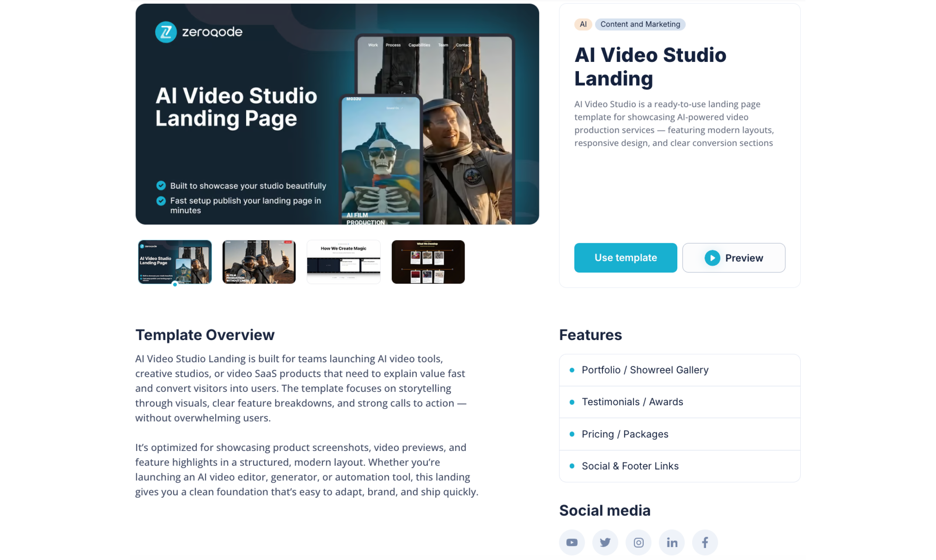
Task: Click the Preview button
Action: pyautogui.click(x=734, y=258)
